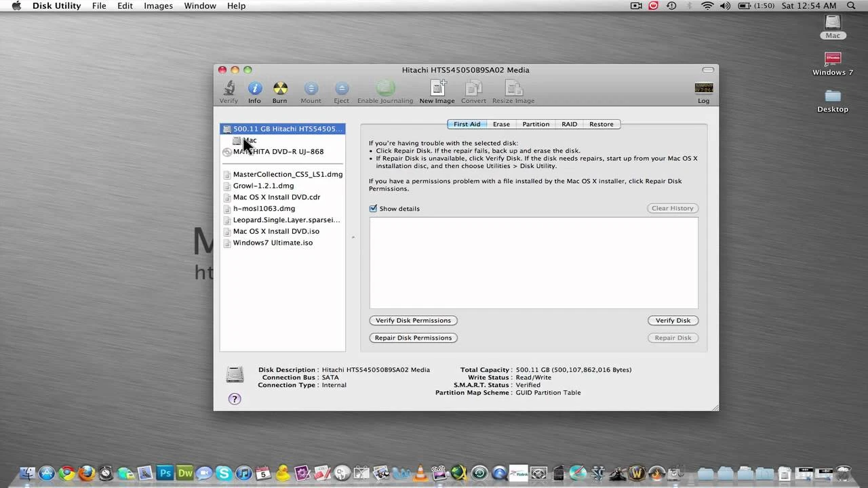Viewport: 868px width, 488px height.
Task: Select the Burn toolbar icon
Action: click(280, 88)
